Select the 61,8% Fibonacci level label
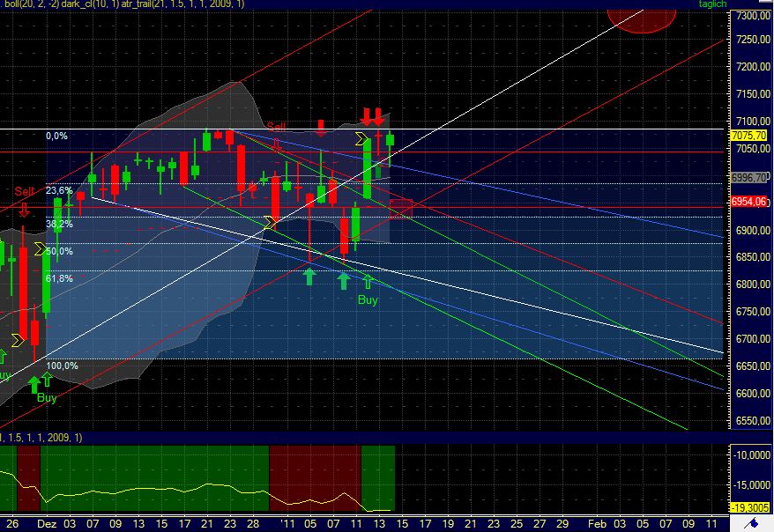The width and height of the screenshot is (774, 532). click(x=59, y=278)
